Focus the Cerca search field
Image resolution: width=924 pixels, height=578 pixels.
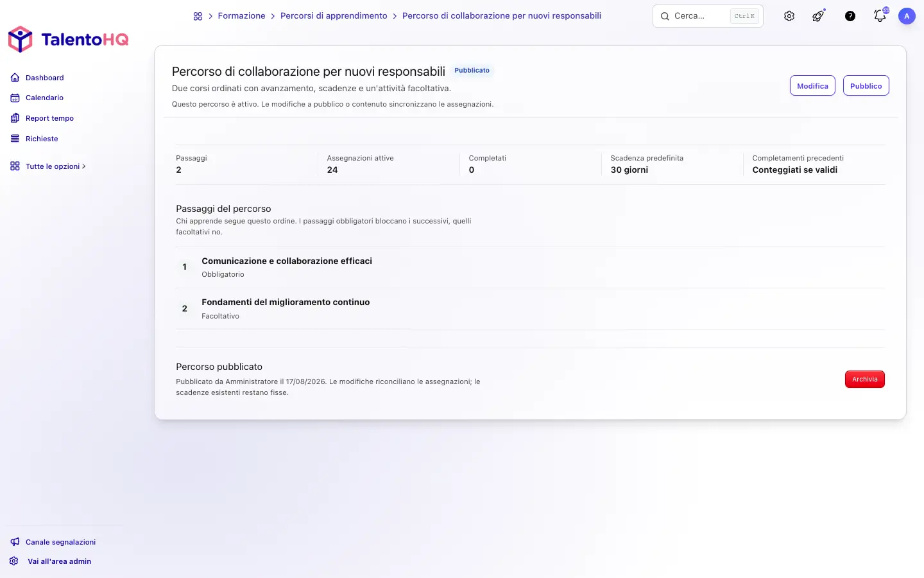tap(708, 16)
